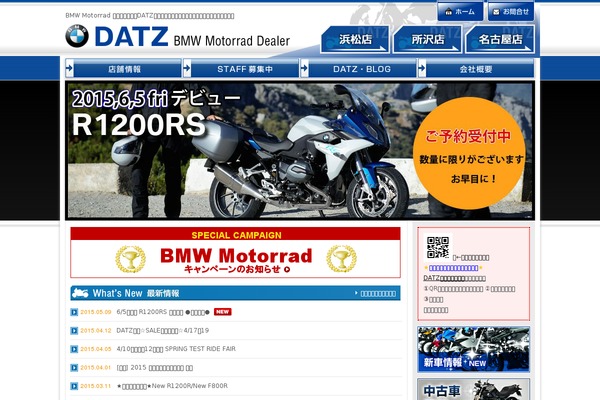Click arrow icon left of 店舗情報
Screen dimensions: 600x400
tap(69, 69)
